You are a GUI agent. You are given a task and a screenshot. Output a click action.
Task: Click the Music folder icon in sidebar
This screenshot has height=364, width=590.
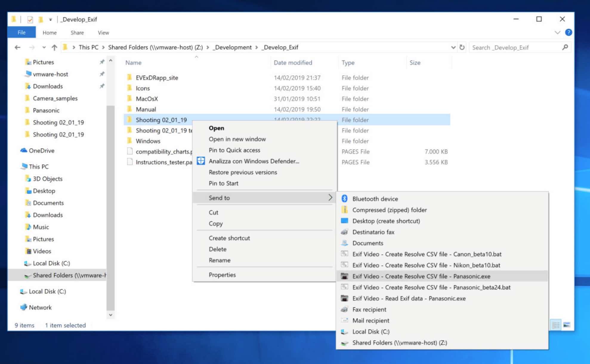(28, 227)
